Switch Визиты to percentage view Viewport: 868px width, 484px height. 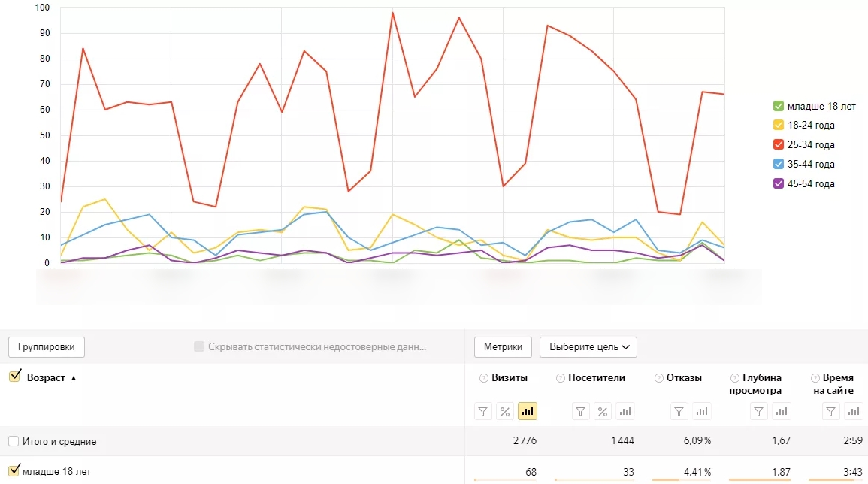[x=505, y=411]
